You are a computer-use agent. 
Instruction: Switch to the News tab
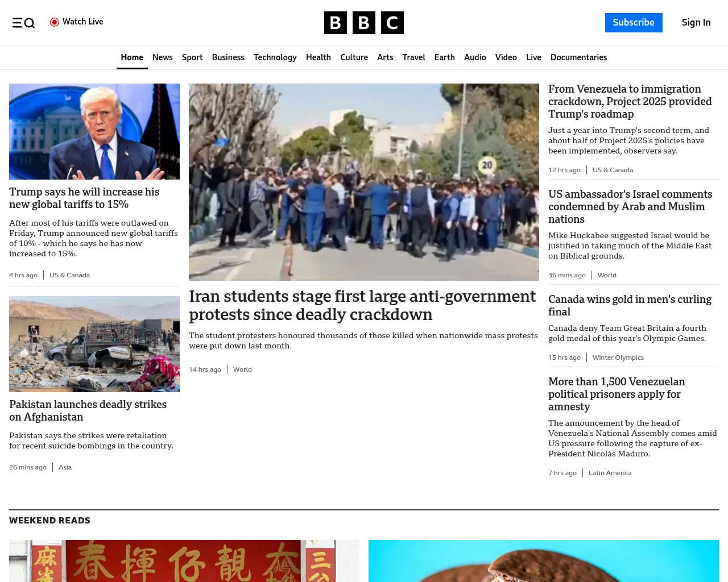click(x=162, y=57)
